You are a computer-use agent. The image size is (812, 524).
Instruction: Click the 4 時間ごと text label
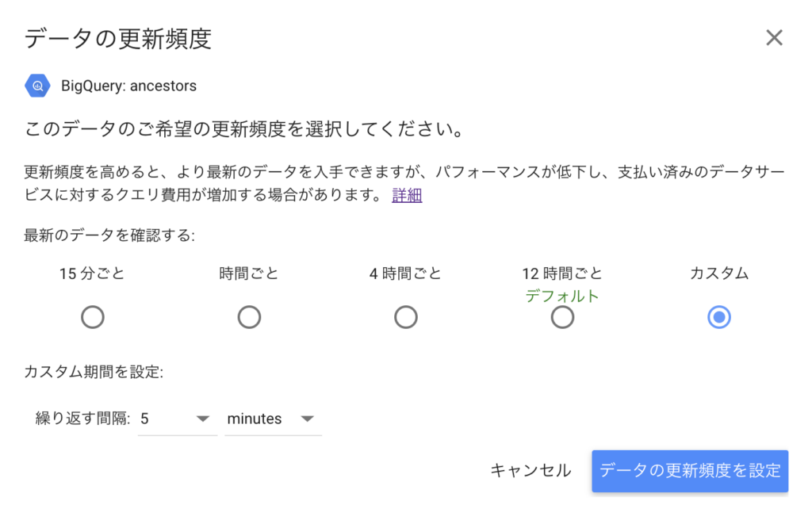(x=405, y=273)
